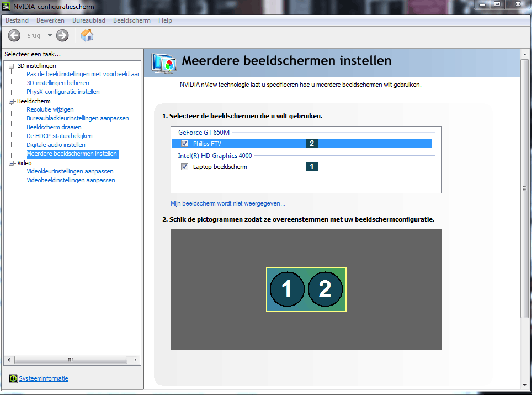Select display number badge 2 for Philips FTV
532x395 pixels.
[312, 143]
